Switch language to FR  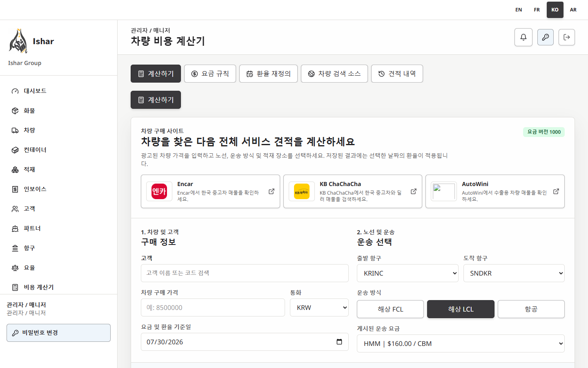coord(537,10)
